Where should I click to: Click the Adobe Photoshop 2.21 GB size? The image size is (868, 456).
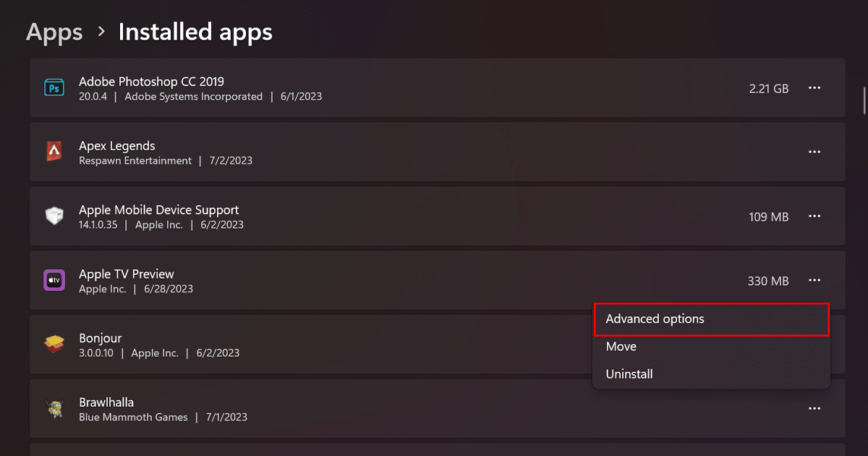tap(769, 88)
